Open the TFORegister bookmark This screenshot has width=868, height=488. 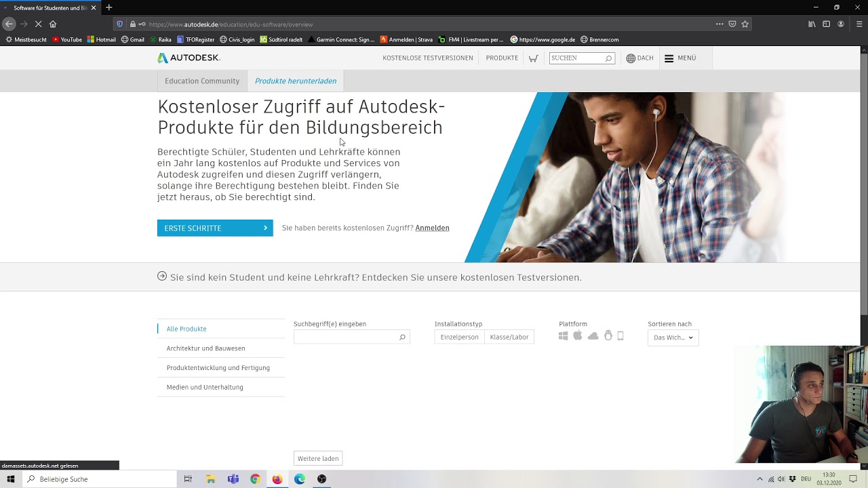pyautogui.click(x=196, y=39)
